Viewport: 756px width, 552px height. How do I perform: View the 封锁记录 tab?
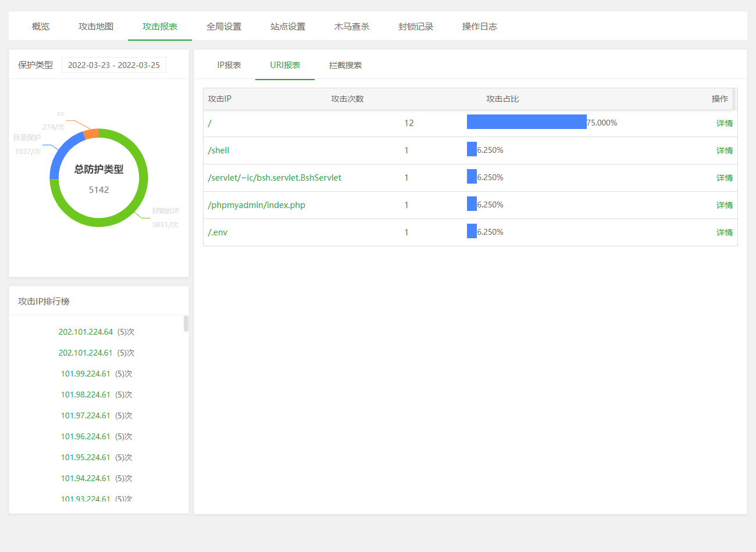pos(416,27)
